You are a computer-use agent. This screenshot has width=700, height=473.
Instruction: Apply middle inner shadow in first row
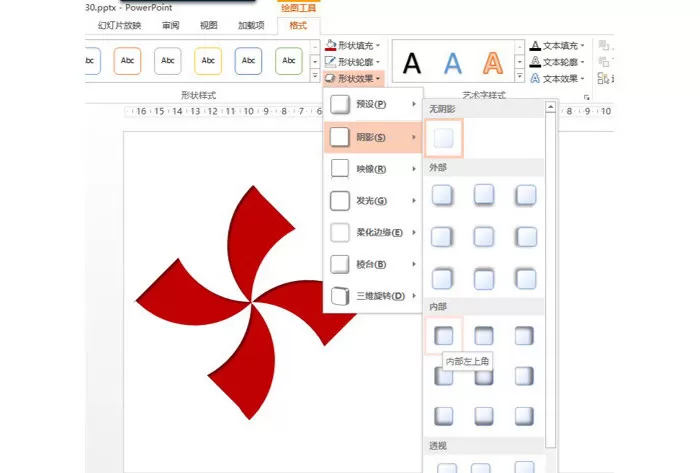[x=484, y=336]
